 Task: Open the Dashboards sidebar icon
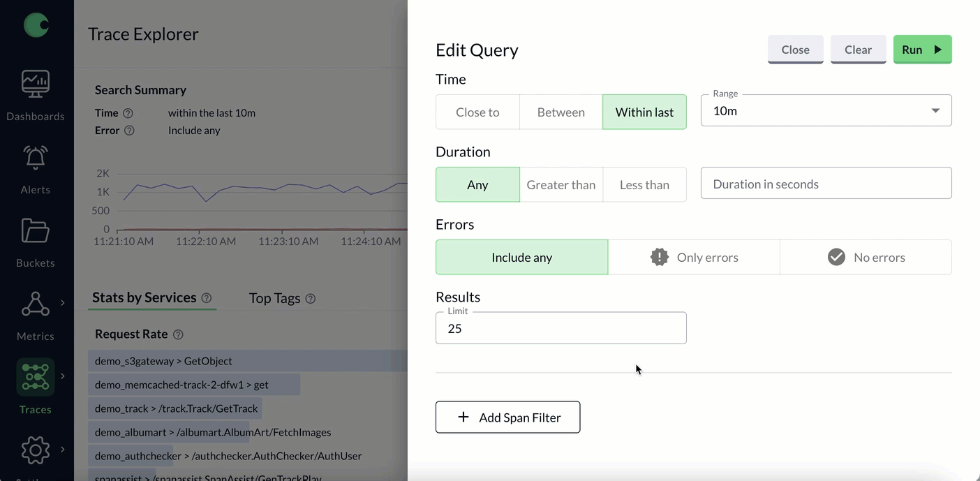[36, 84]
